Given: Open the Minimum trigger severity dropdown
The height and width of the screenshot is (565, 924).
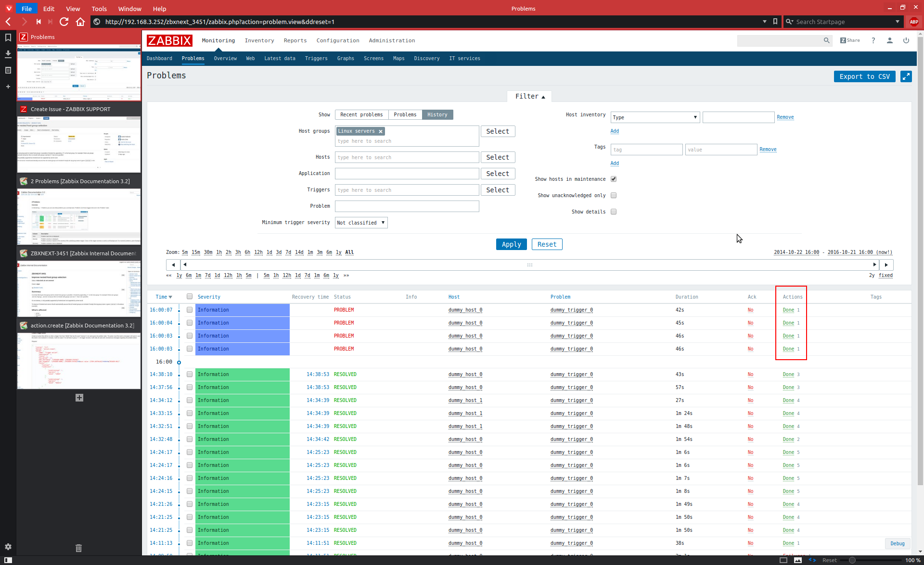Looking at the screenshot, I should [361, 223].
